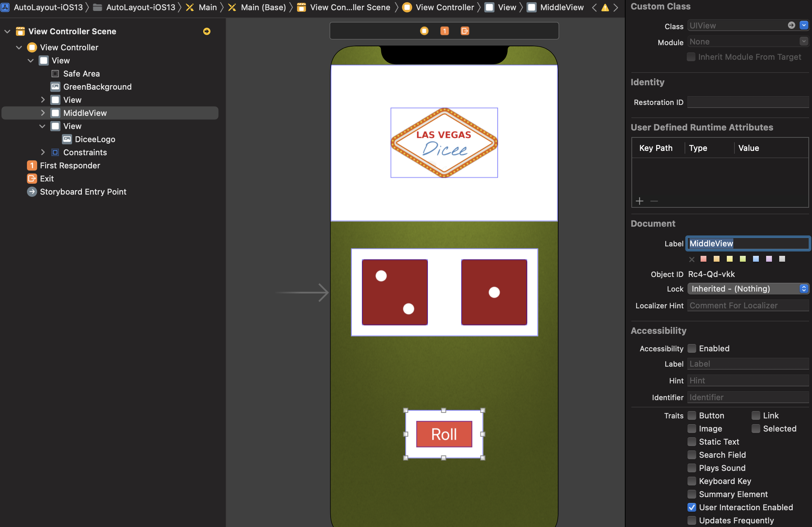
Task: Enable the Accessibility Enabled checkbox
Action: [691, 348]
